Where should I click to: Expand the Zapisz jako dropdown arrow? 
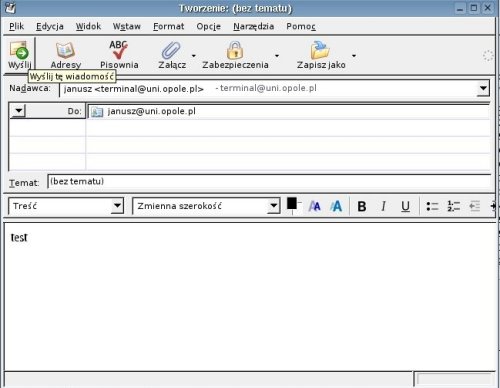[354, 56]
